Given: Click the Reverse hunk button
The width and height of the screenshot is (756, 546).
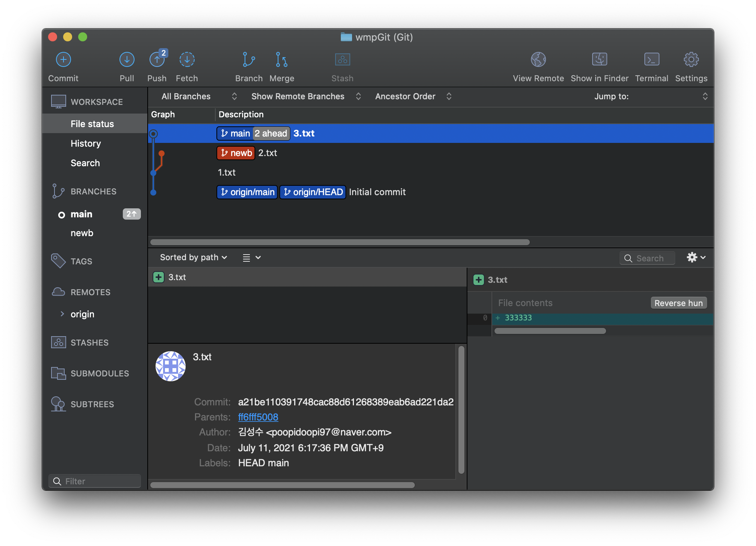Looking at the screenshot, I should pos(678,303).
